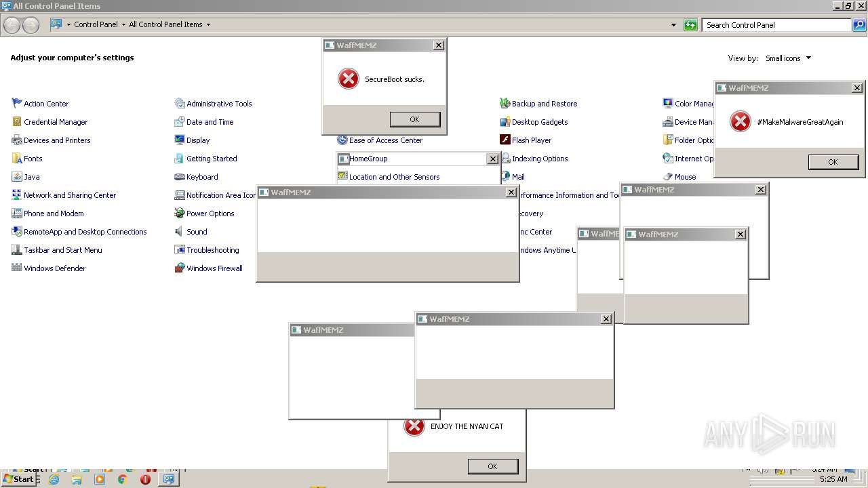Open the Flash Player icon
This screenshot has height=488, width=868.
coord(505,140)
